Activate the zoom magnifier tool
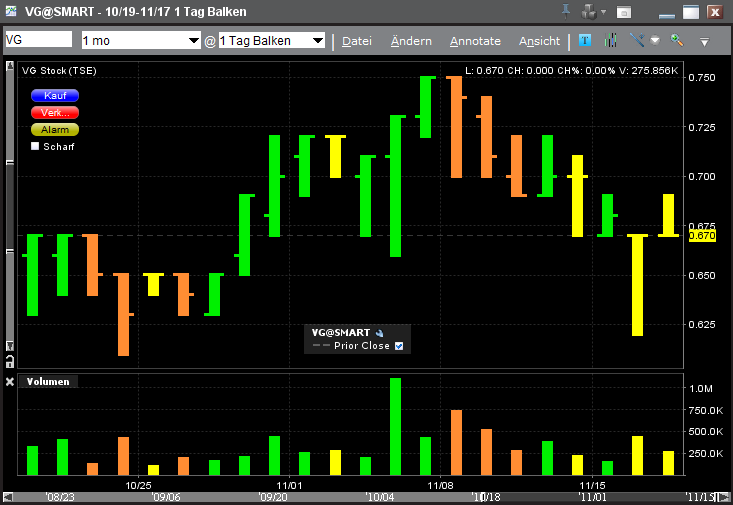Viewport: 733px width, 505px height. point(677,40)
